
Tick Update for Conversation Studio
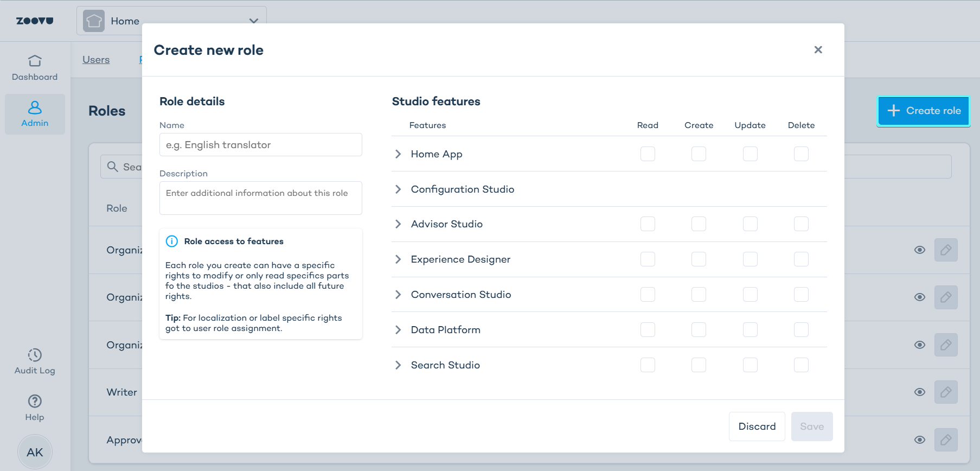coord(750,295)
